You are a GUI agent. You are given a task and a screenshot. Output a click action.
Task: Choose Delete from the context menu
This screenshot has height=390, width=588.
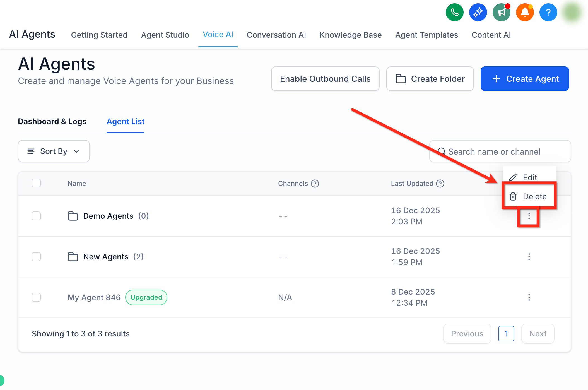(529, 196)
